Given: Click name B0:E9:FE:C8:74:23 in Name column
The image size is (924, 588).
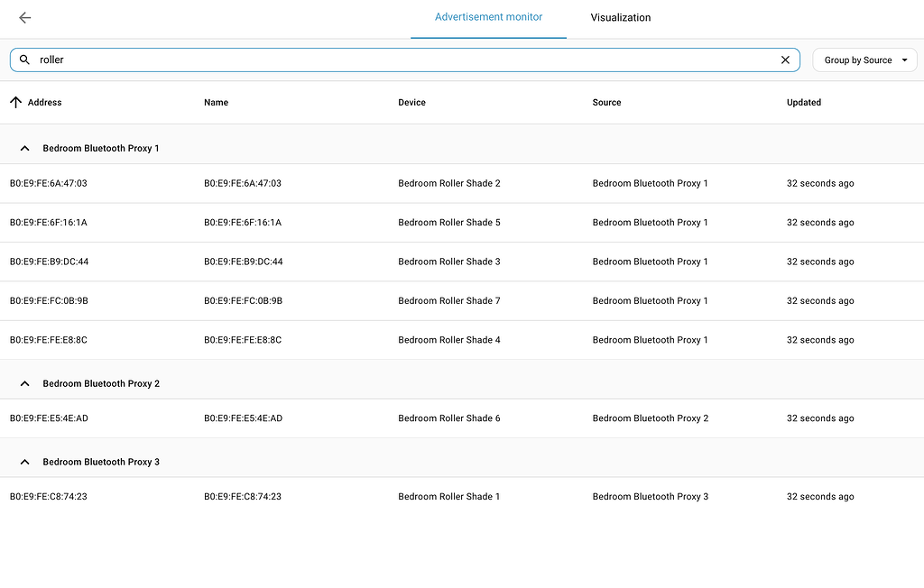Looking at the screenshot, I should 243,497.
